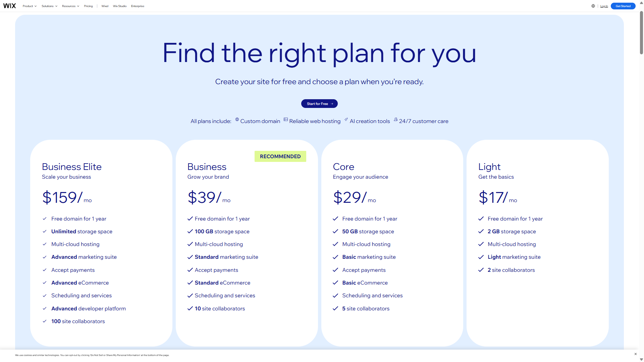Click the AI creation tools sparkle icon
This screenshot has height=362, width=644.
click(346, 119)
